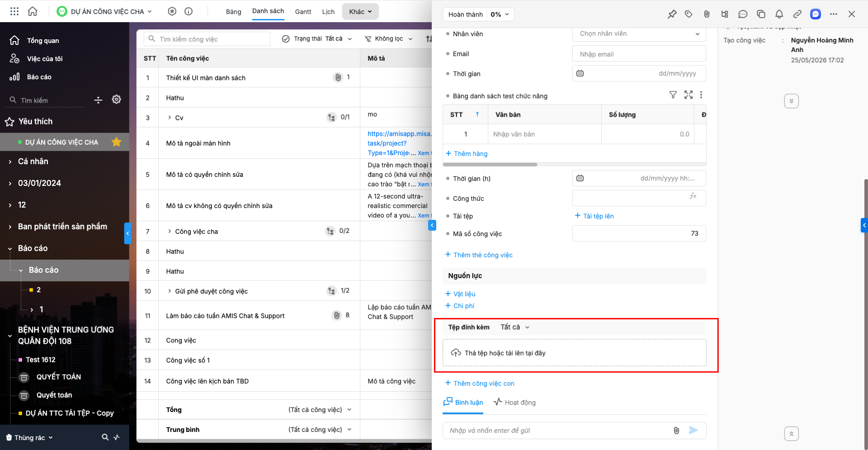Click Thêm hàng to add table row
The image size is (868, 450).
[467, 154]
